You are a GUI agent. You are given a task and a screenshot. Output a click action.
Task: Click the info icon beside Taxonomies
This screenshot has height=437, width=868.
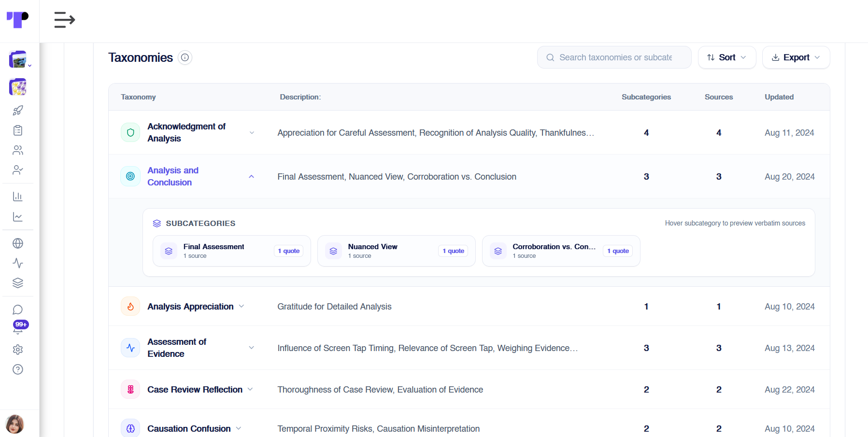coord(185,57)
